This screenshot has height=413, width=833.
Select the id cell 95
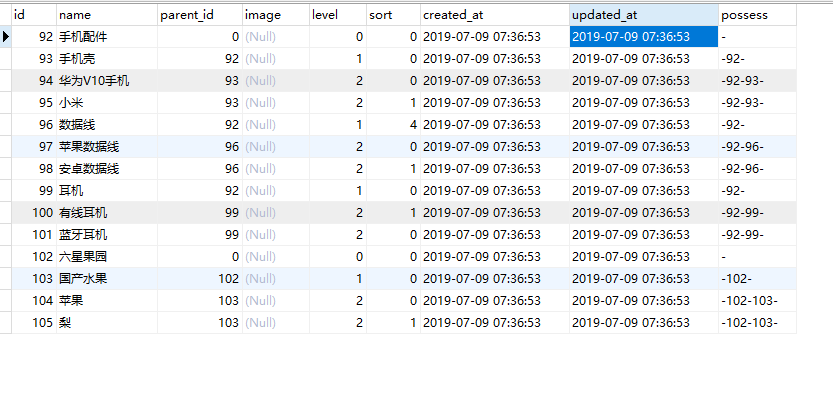[x=34, y=103]
